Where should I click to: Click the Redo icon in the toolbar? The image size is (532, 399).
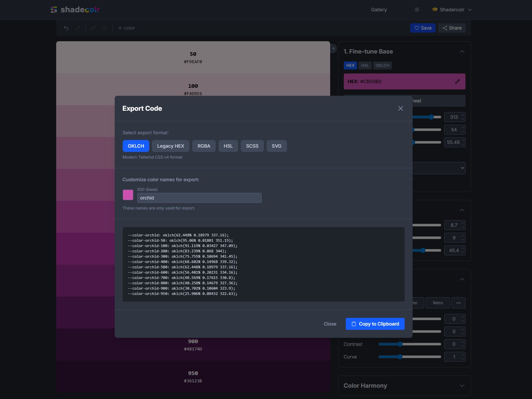(78, 28)
